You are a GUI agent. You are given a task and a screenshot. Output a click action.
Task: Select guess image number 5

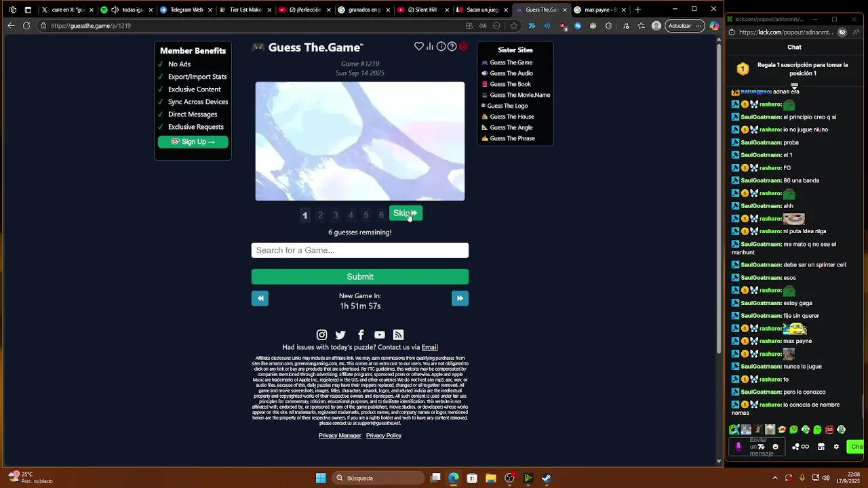[366, 216]
